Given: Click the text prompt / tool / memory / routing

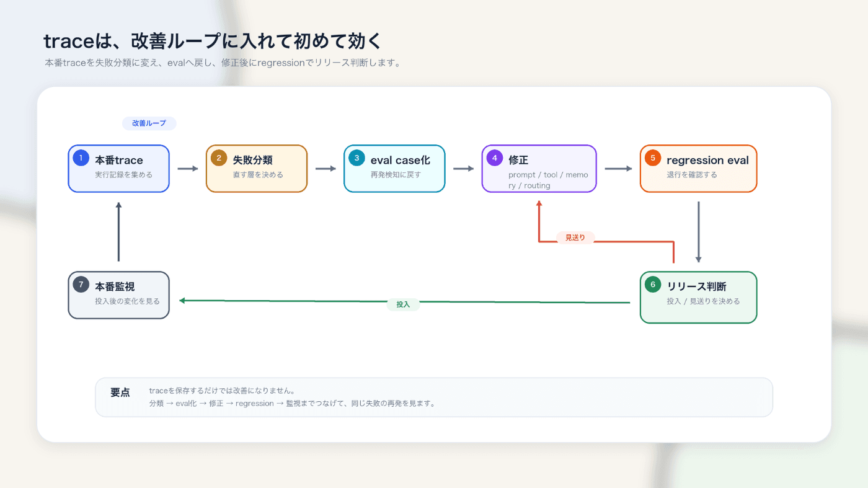Looking at the screenshot, I should click(548, 180).
